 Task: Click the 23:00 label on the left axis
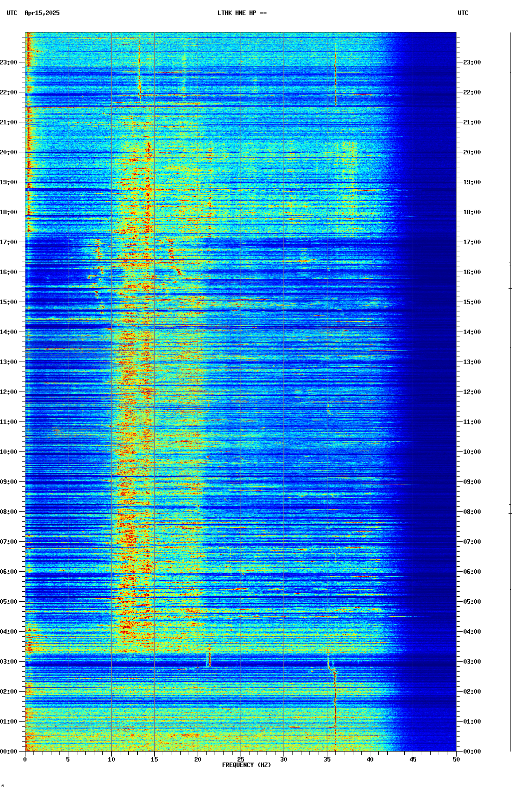pos(9,62)
